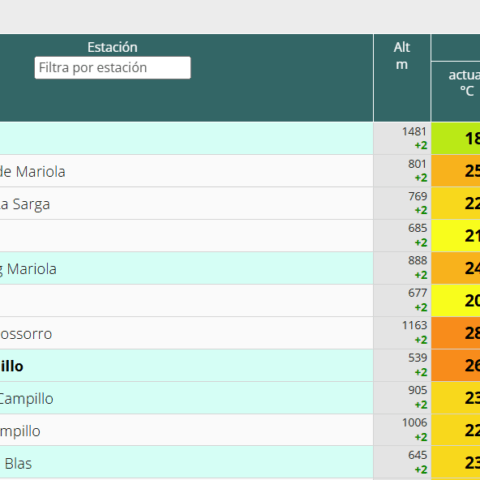This screenshot has height=480, width=480.
Task: Sort by the Alt m column header
Action: (402, 56)
